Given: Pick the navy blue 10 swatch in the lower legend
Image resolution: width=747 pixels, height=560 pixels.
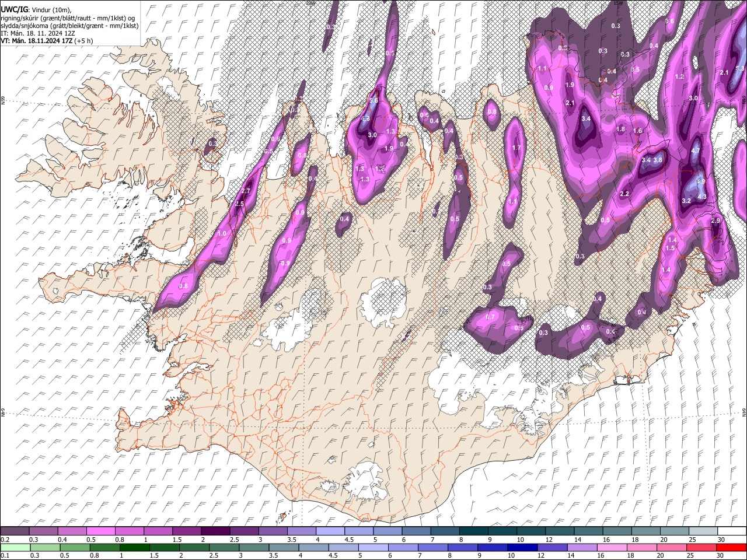Looking at the screenshot, I should coord(522,547).
